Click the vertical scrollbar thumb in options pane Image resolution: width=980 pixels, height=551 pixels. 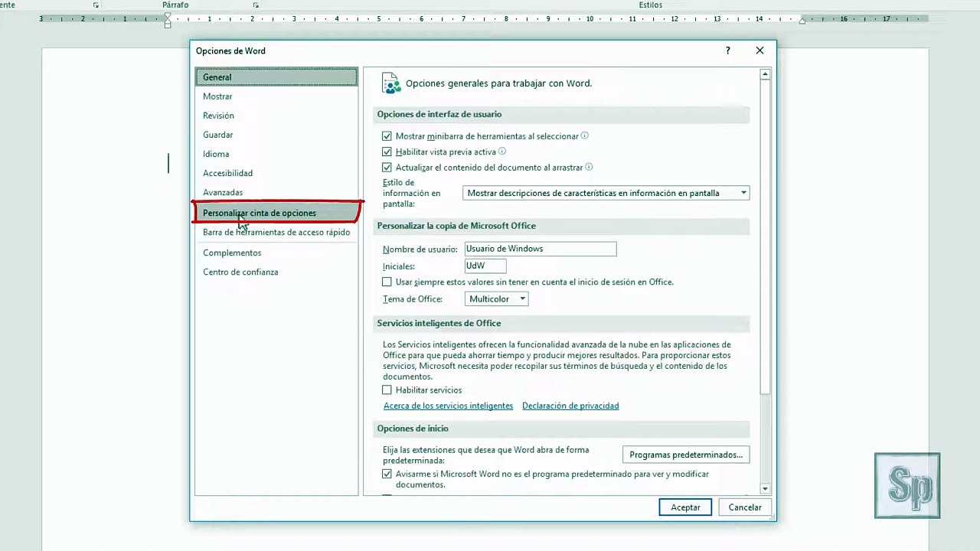tap(765, 236)
